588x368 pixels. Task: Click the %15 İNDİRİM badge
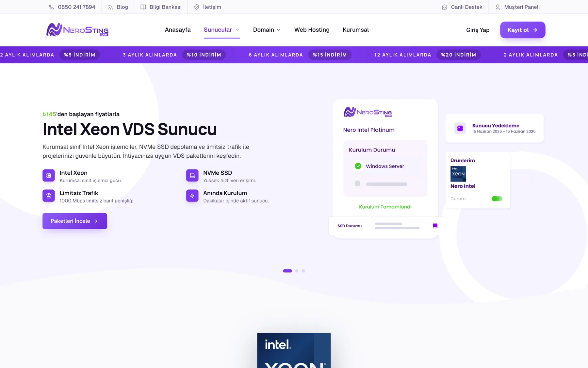(x=330, y=55)
